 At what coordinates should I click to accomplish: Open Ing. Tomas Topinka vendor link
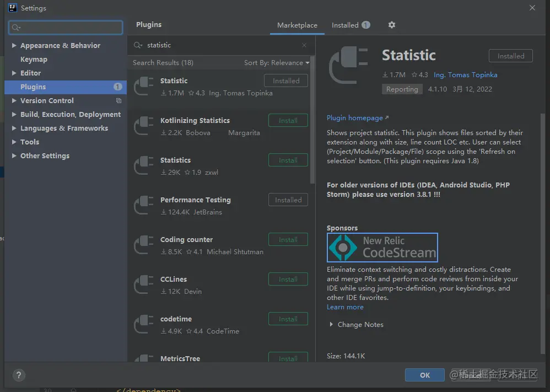tap(465, 75)
